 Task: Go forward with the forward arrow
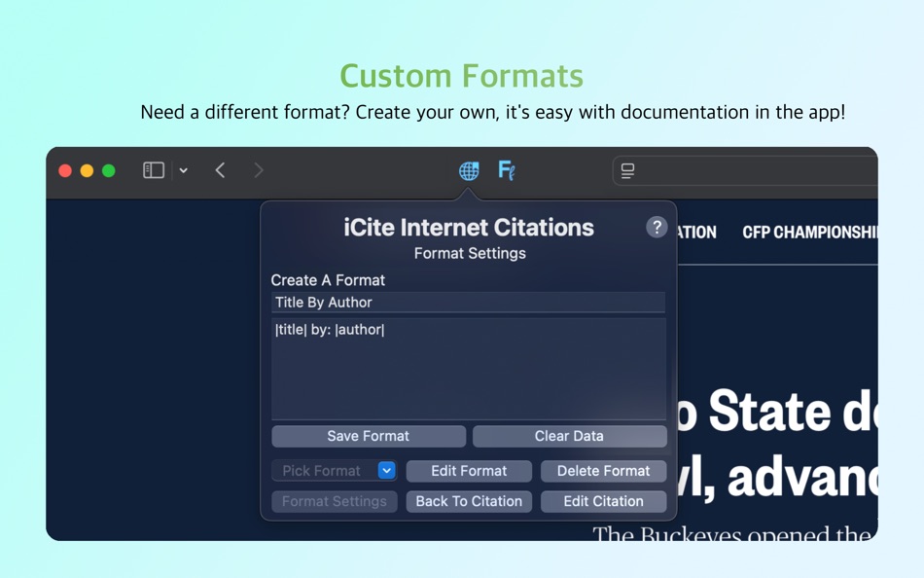pos(258,170)
